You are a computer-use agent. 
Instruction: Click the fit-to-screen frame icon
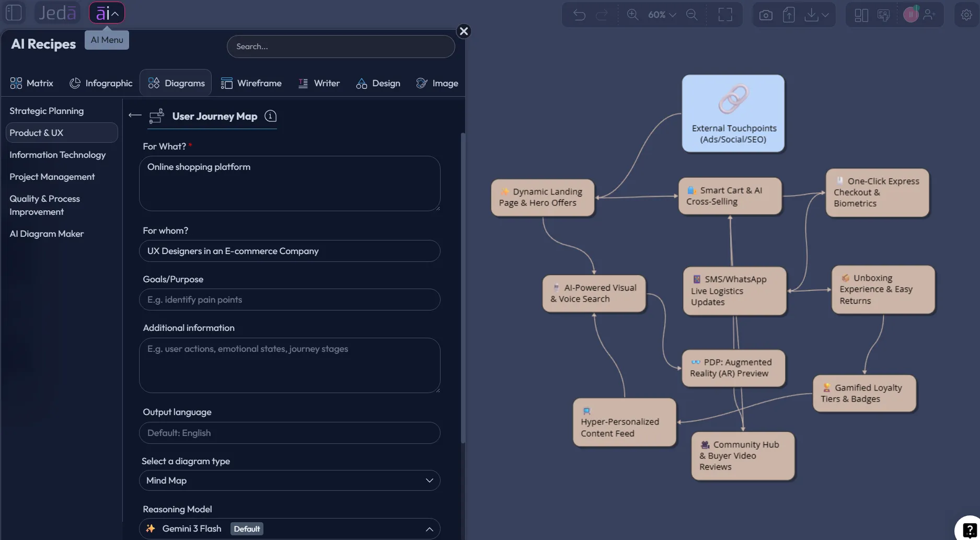(725, 15)
